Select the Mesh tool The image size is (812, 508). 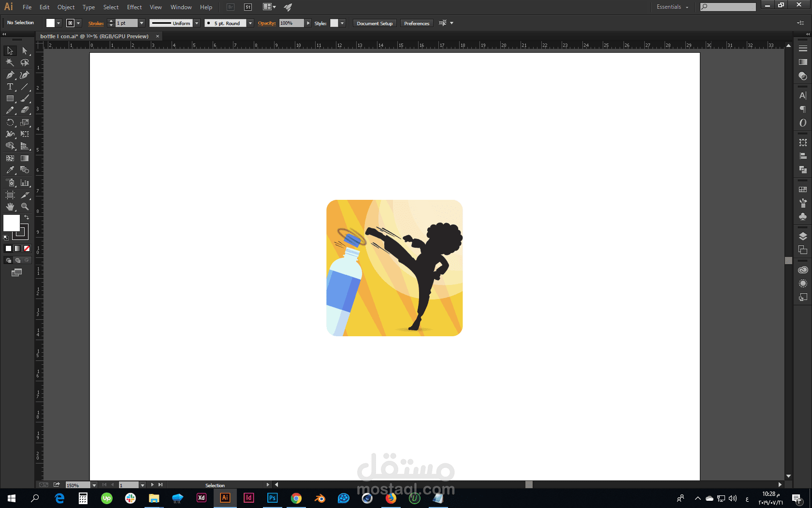click(x=10, y=158)
